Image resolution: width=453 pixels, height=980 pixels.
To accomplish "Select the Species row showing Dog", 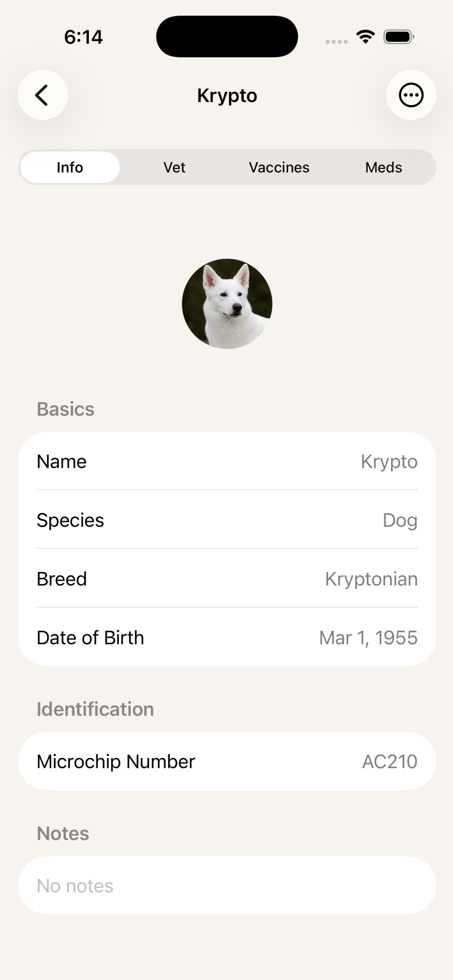I will (x=227, y=520).
